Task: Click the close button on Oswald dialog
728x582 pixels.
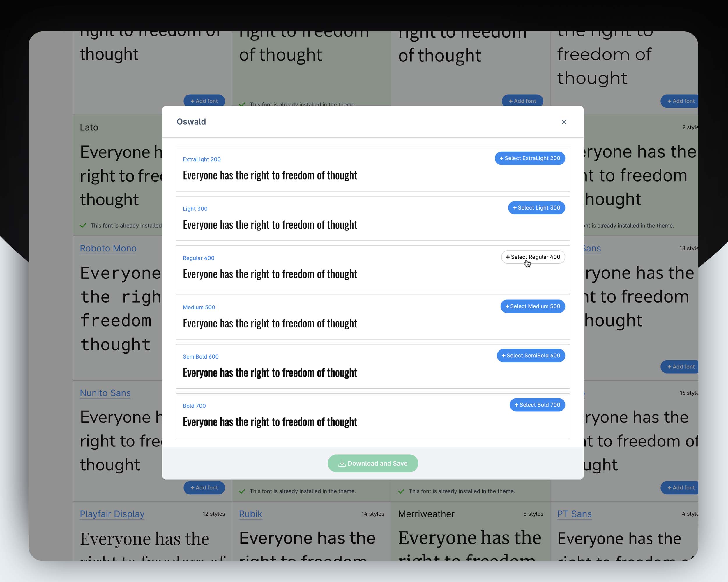Action: coord(563,122)
